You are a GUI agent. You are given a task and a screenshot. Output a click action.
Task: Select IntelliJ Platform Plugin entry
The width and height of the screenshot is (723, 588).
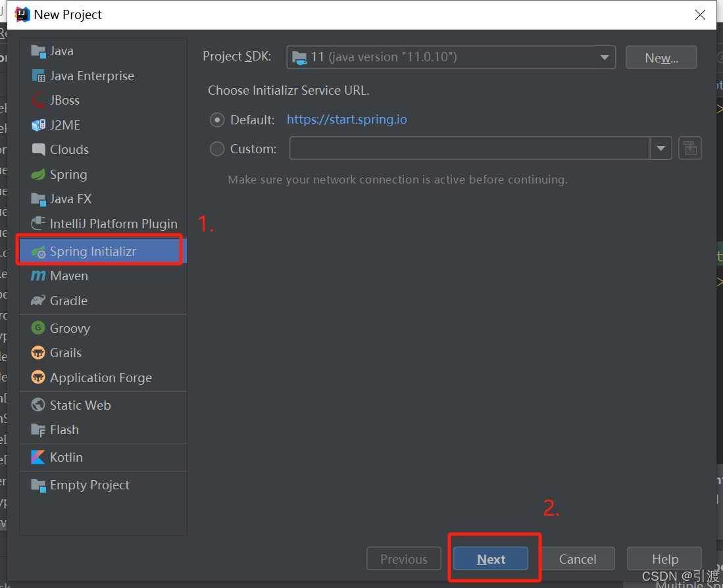coord(113,224)
